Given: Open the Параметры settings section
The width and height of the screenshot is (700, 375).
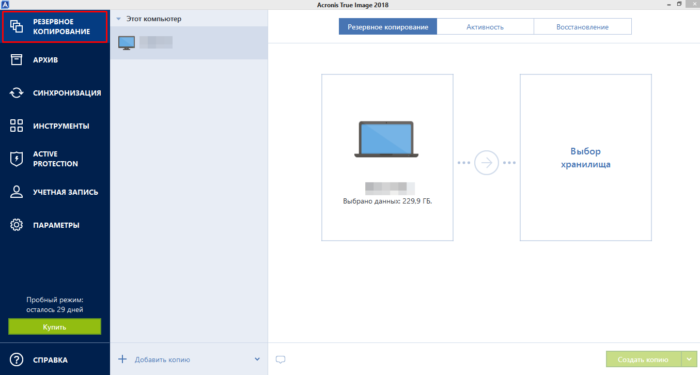Looking at the screenshot, I should pos(54,225).
